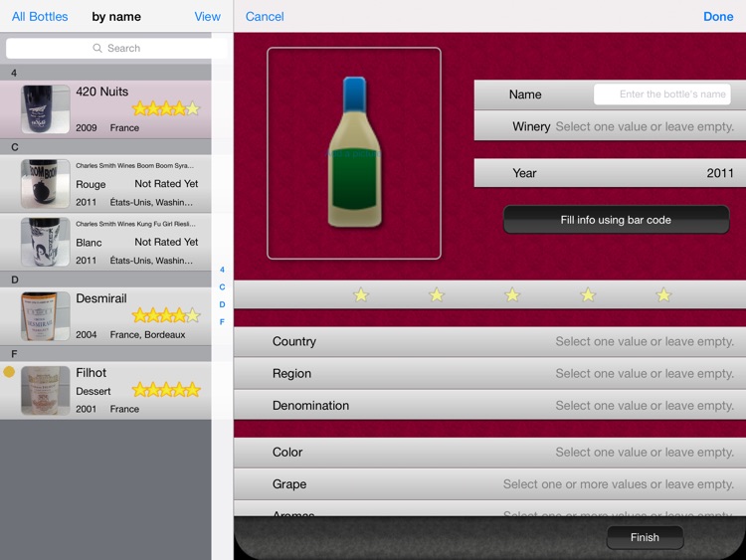Open the Kung Fu Girl bottle thumbnail
746x560 pixels.
pos(46,242)
